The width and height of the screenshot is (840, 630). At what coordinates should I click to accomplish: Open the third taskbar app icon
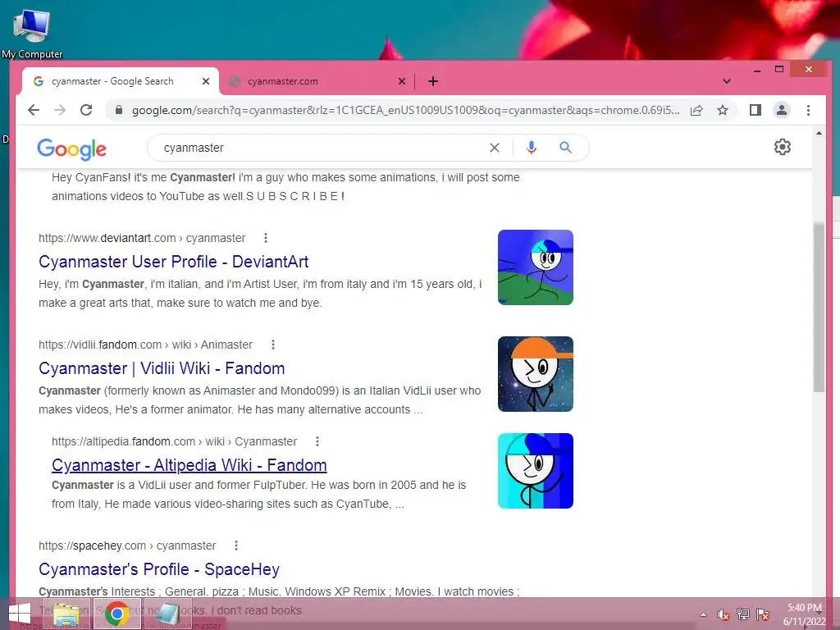tap(167, 614)
